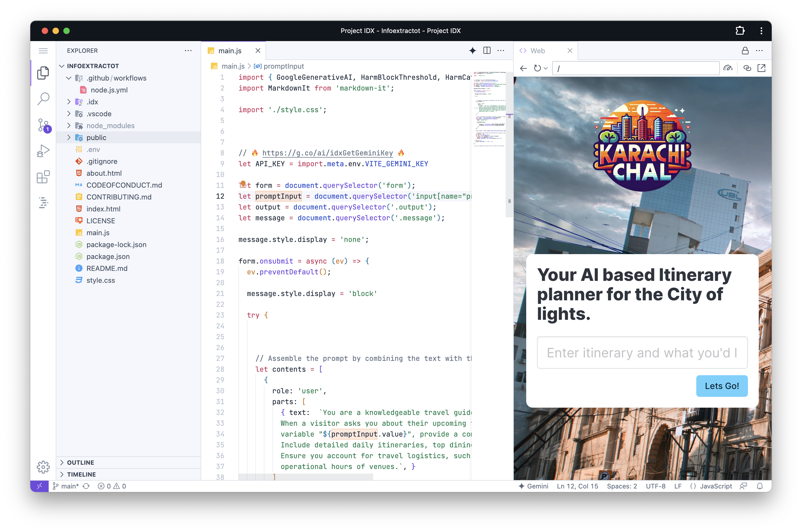Collapse the .github/workflows folder
This screenshot has width=802, height=532.
[69, 78]
